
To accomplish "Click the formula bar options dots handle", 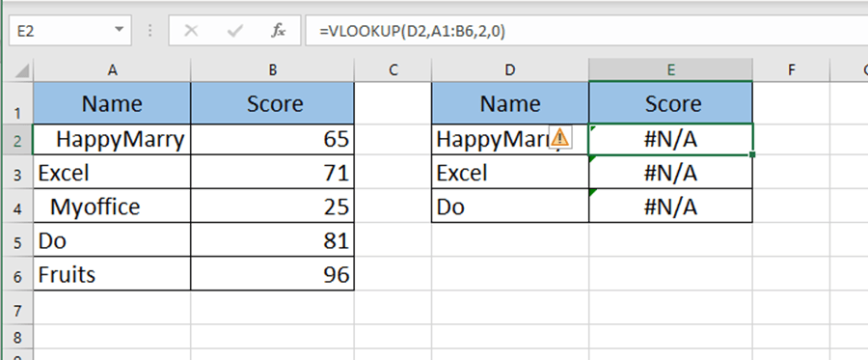I will (149, 31).
